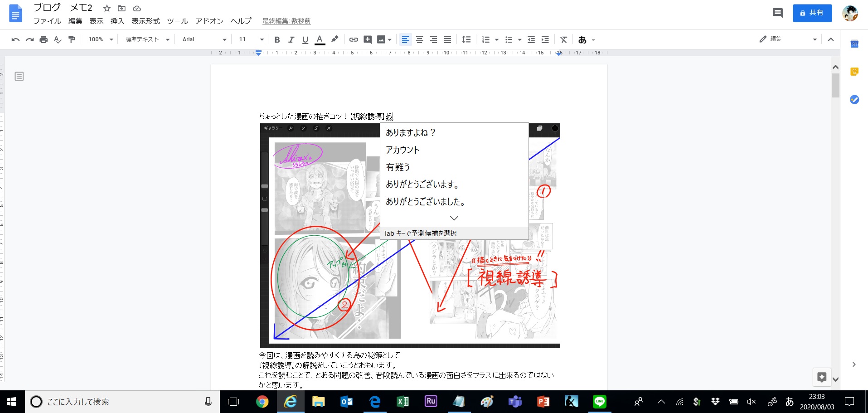Open Chrome from the taskbar

[x=262, y=402]
